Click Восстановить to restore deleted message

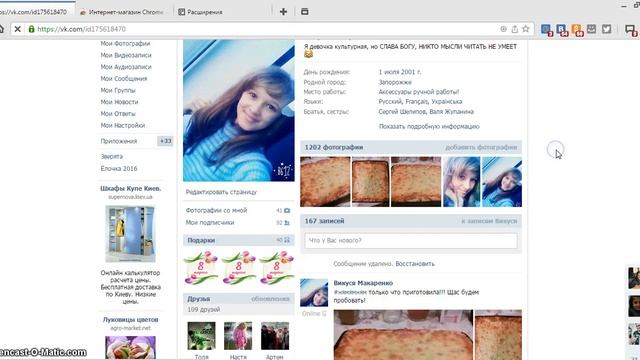(x=415, y=264)
